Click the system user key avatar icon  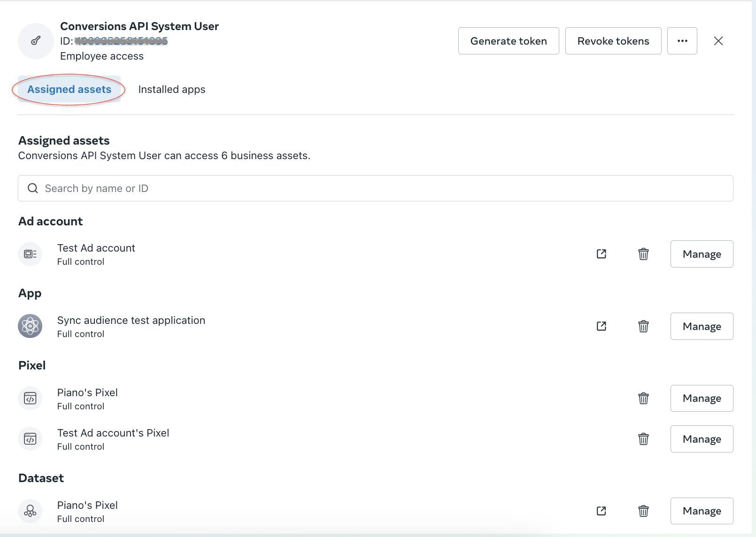tap(36, 41)
